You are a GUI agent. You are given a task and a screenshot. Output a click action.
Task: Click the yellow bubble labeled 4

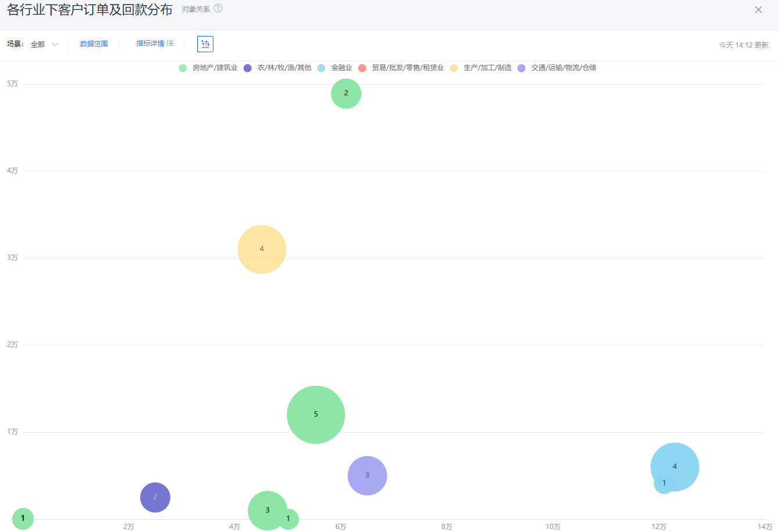pyautogui.click(x=262, y=249)
